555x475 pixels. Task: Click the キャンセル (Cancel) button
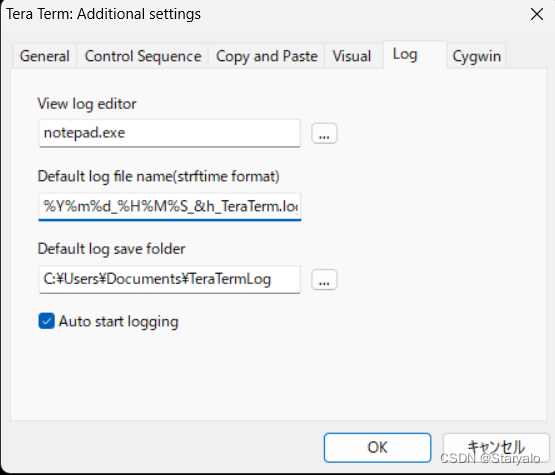click(x=496, y=447)
